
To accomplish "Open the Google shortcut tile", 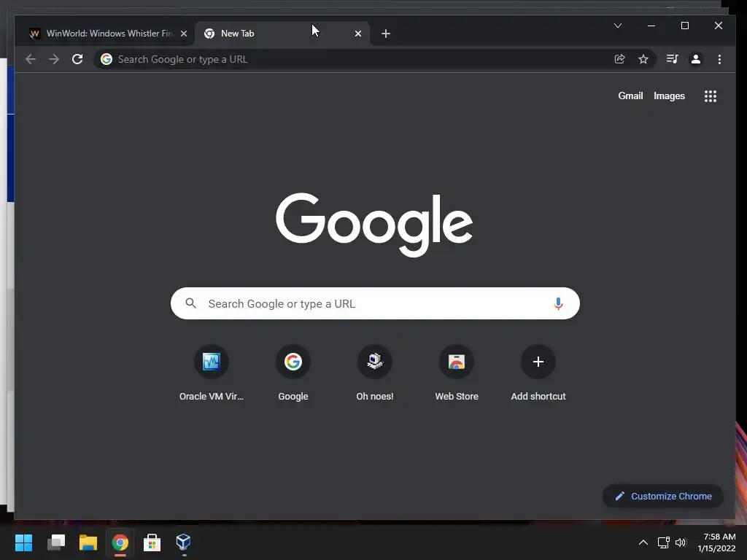I will point(293,374).
